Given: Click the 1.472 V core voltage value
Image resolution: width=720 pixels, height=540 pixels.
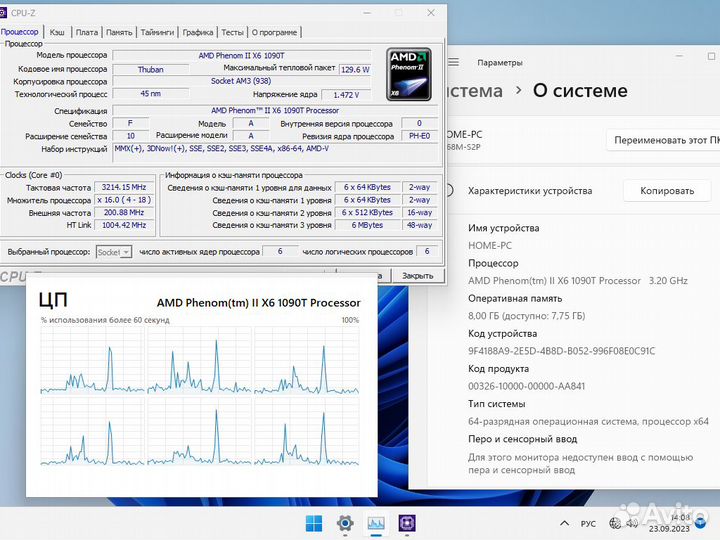Looking at the screenshot, I should (x=346, y=95).
